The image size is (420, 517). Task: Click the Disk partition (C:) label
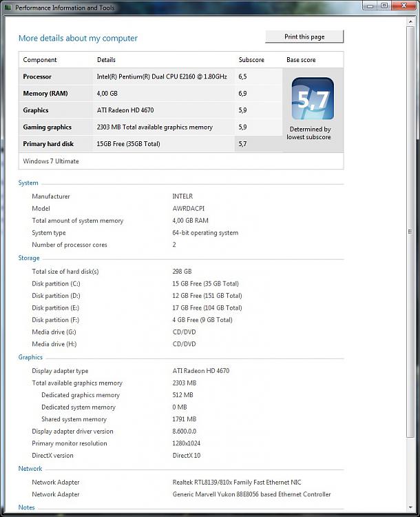pos(56,283)
